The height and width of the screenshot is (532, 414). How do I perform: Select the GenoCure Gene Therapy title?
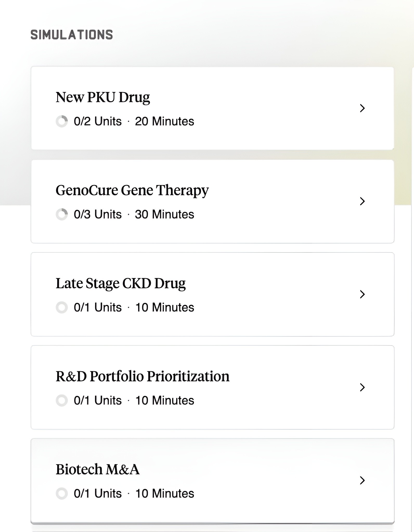tap(132, 190)
